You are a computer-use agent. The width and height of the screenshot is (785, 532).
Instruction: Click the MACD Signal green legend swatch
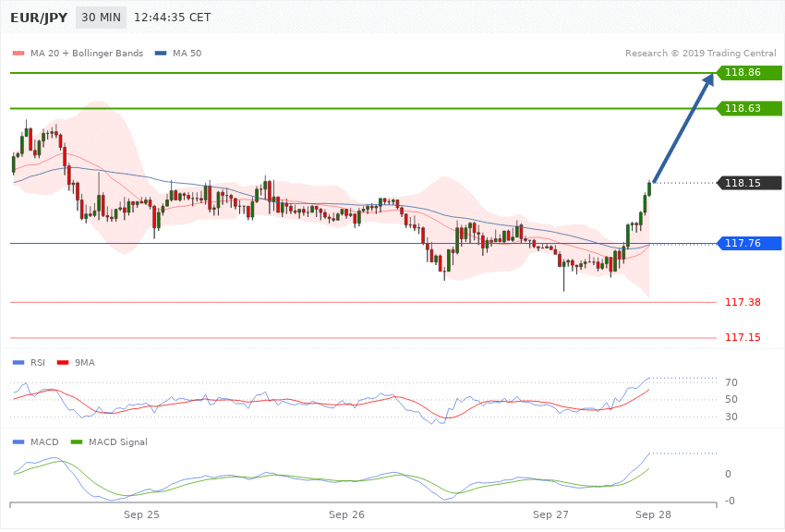[x=77, y=442]
